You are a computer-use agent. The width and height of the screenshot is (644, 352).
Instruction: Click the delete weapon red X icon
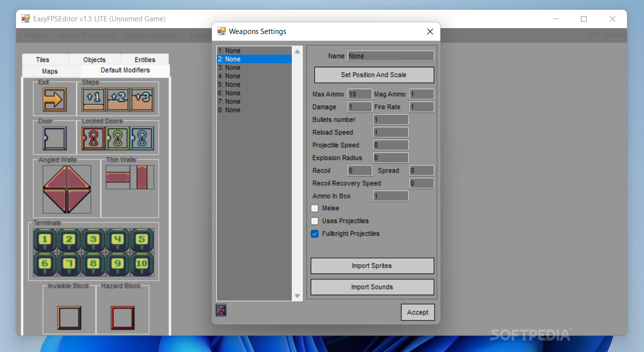pos(221,310)
